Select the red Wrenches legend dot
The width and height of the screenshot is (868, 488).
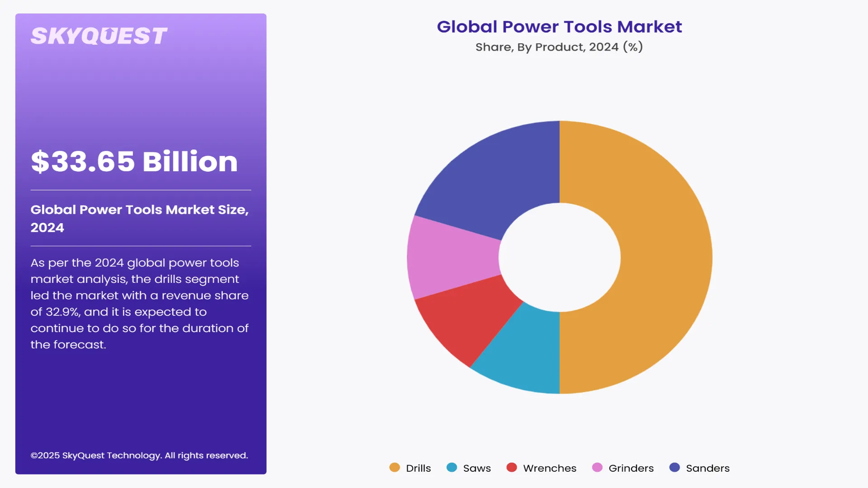(x=511, y=468)
